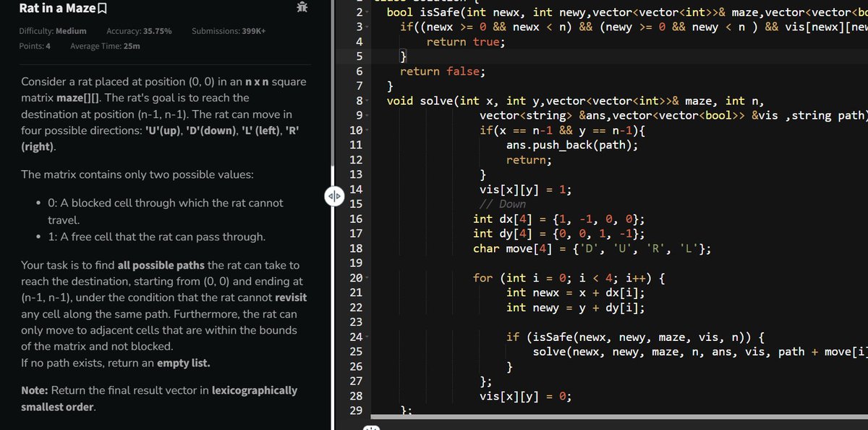Fold the if block at line 3
Image resolution: width=868 pixels, height=430 pixels.
[x=367, y=28]
